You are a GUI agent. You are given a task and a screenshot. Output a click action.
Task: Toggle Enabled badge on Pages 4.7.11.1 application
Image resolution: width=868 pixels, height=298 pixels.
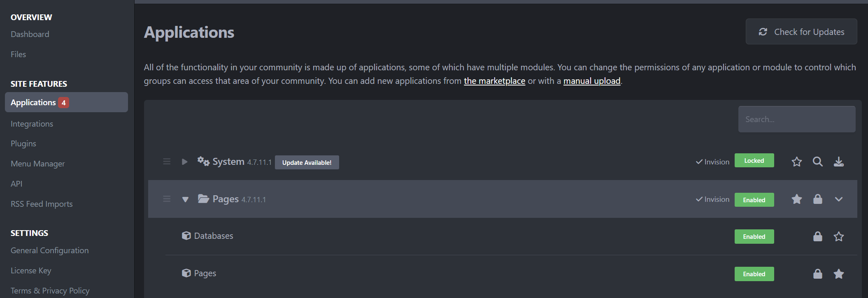(x=754, y=200)
